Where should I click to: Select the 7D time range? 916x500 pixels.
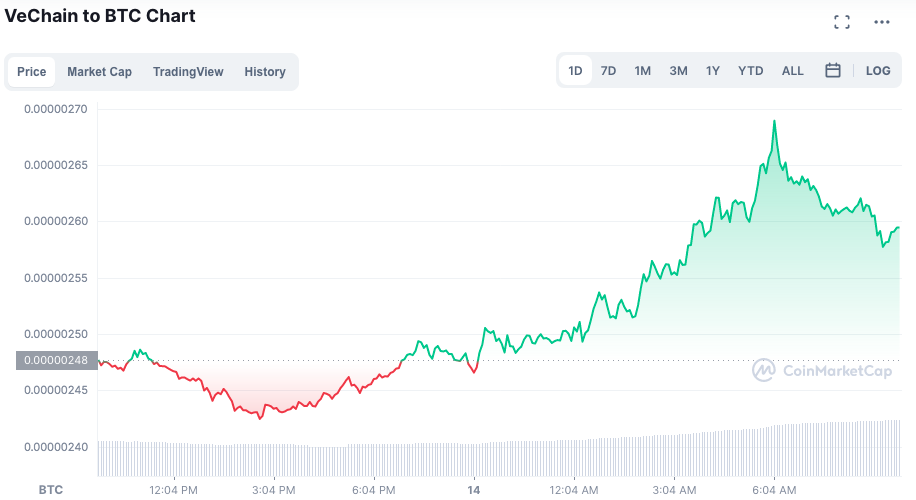pyautogui.click(x=608, y=71)
